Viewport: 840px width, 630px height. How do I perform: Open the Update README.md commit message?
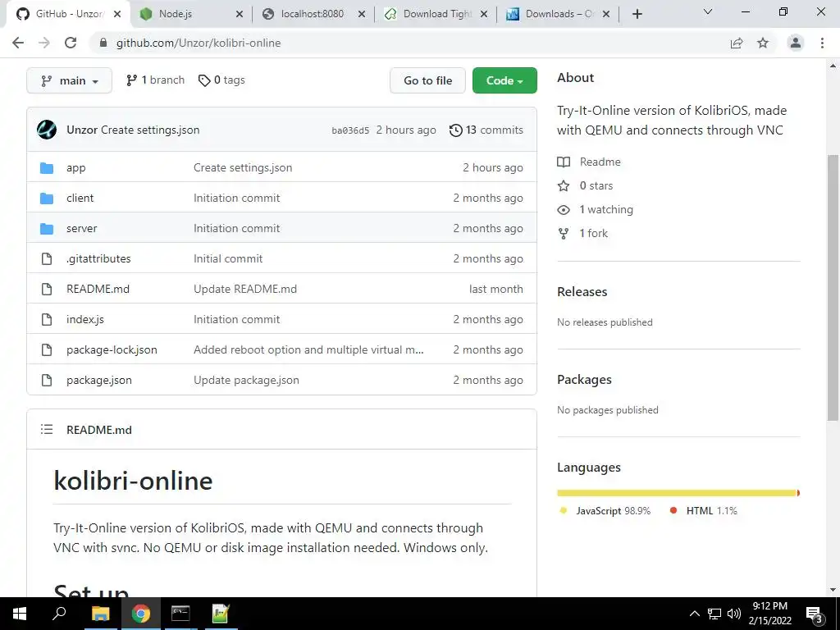pyautogui.click(x=244, y=289)
